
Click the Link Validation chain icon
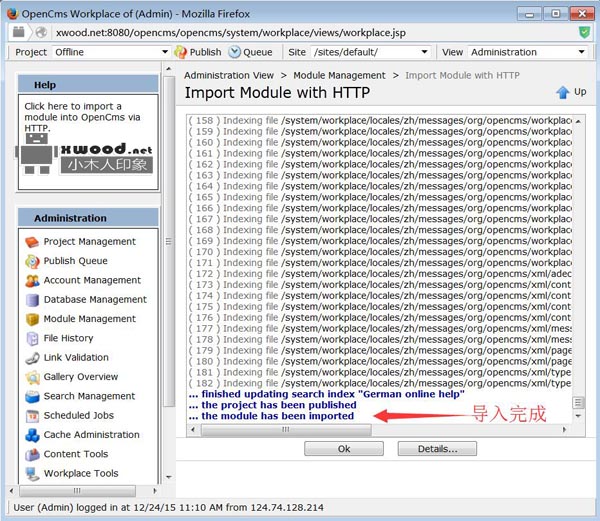click(32, 358)
